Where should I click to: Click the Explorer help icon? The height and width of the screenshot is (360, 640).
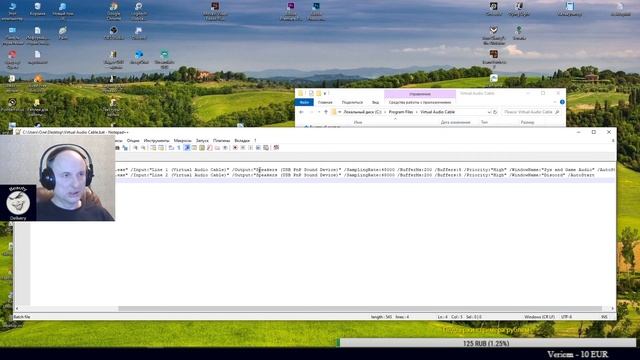coord(562,102)
